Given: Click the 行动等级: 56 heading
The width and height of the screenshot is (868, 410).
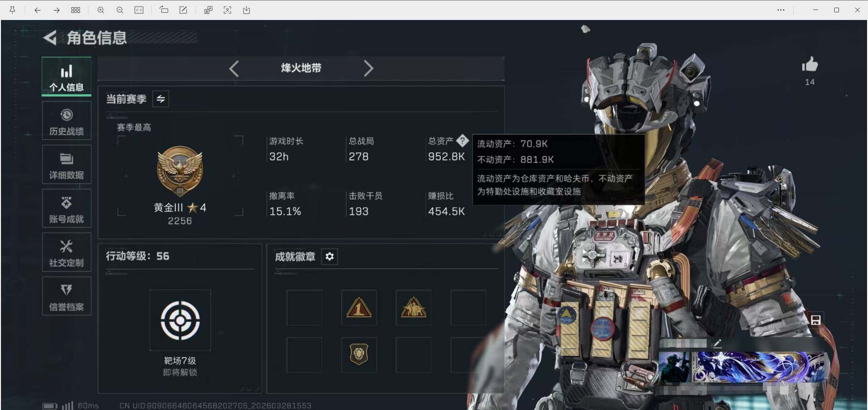Looking at the screenshot, I should tap(138, 256).
